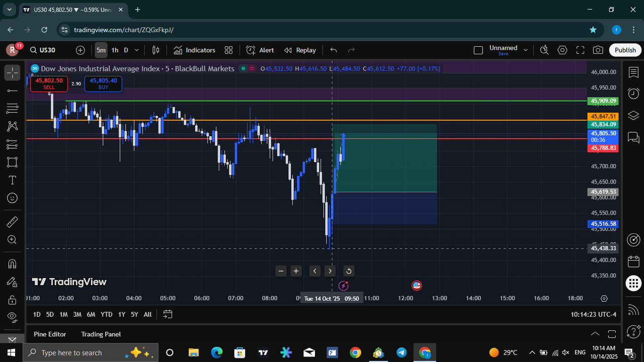Select the 1D date range

(37, 314)
